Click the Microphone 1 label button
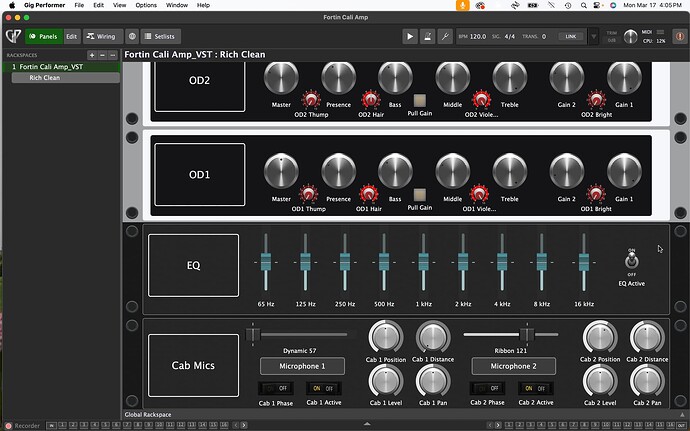The image size is (690, 431). coord(302,366)
